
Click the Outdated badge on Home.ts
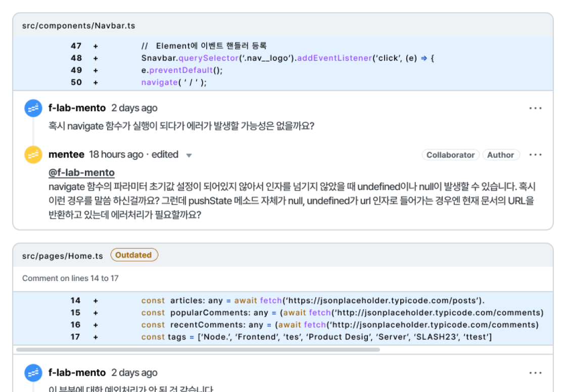tap(134, 255)
